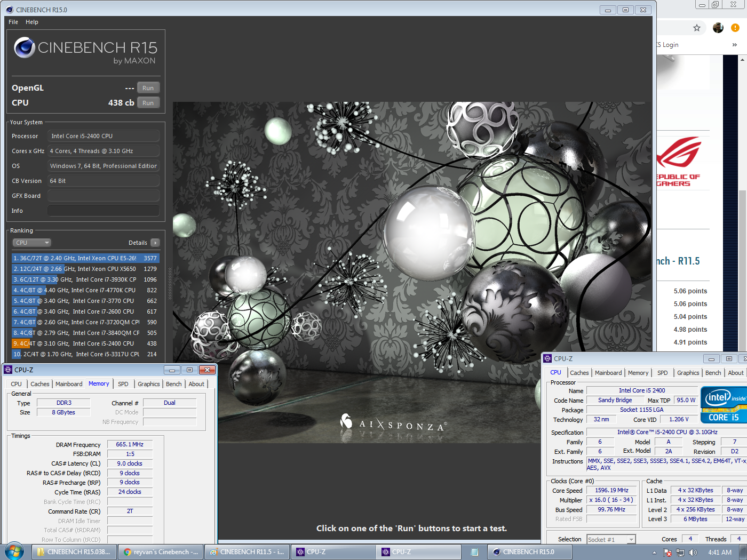Select ranking row 8 Core i7-3840QM

coord(85,333)
